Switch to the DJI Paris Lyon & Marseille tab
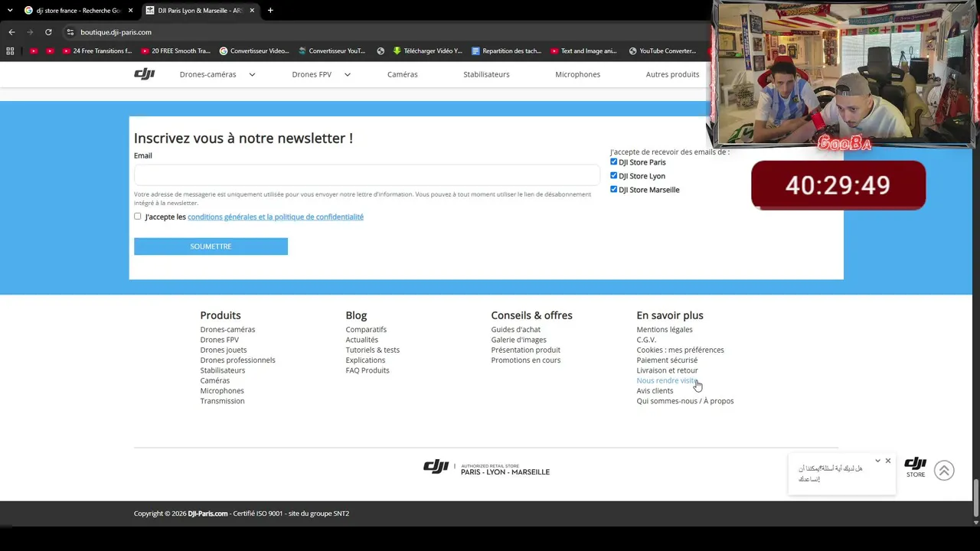 pos(199,11)
